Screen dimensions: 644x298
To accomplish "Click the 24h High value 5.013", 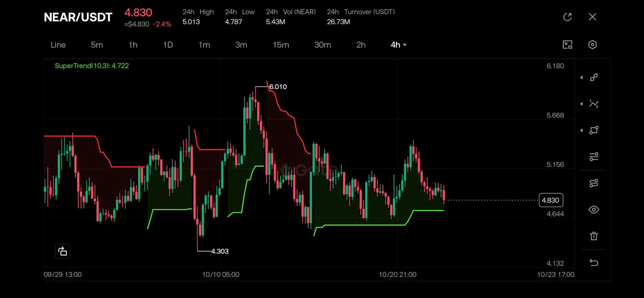I will [191, 22].
